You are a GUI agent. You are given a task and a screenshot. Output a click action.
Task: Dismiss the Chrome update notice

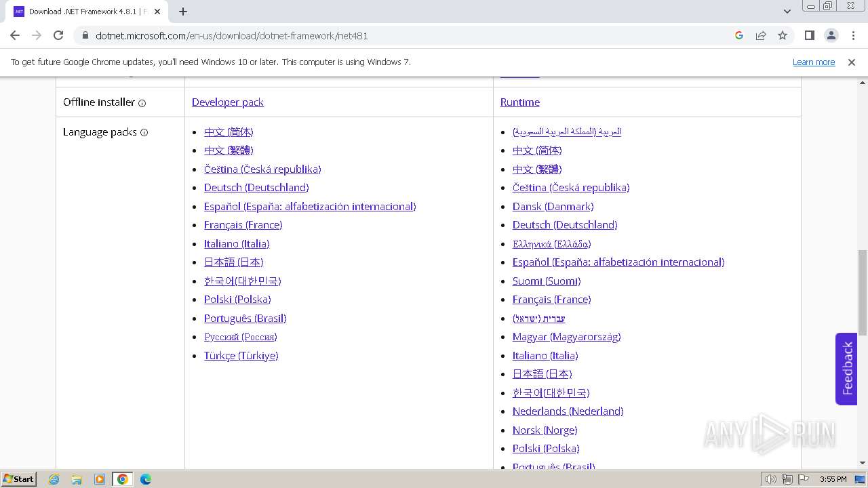coord(852,62)
